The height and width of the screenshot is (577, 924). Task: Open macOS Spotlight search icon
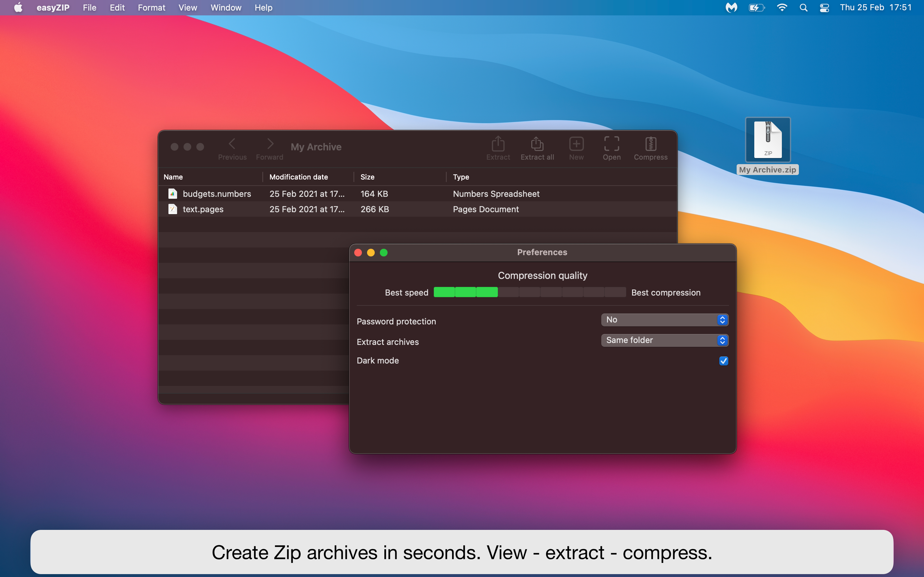click(x=803, y=8)
